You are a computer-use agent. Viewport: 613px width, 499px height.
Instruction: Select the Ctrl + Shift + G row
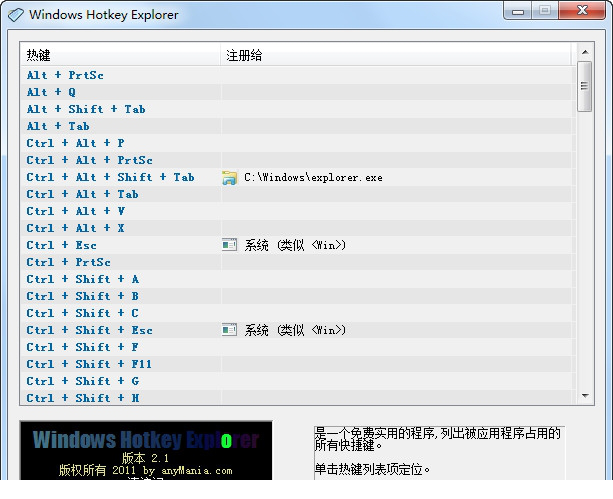(298, 381)
